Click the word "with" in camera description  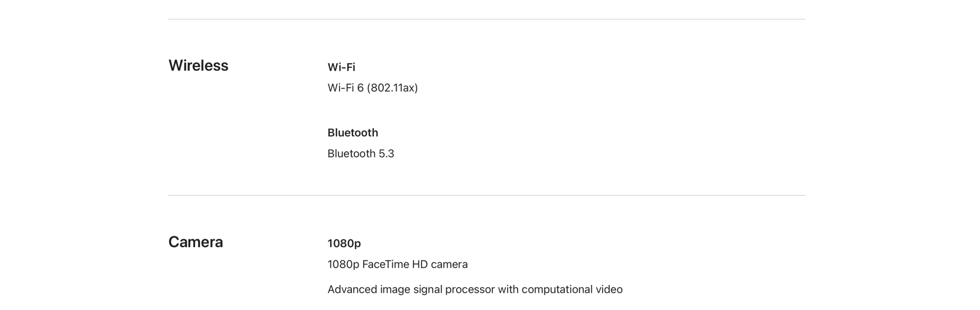[508, 289]
